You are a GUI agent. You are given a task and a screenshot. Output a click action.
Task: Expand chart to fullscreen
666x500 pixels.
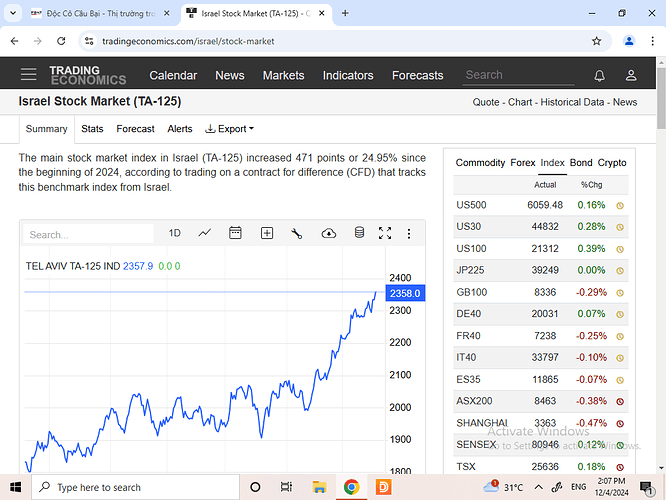[x=385, y=233]
